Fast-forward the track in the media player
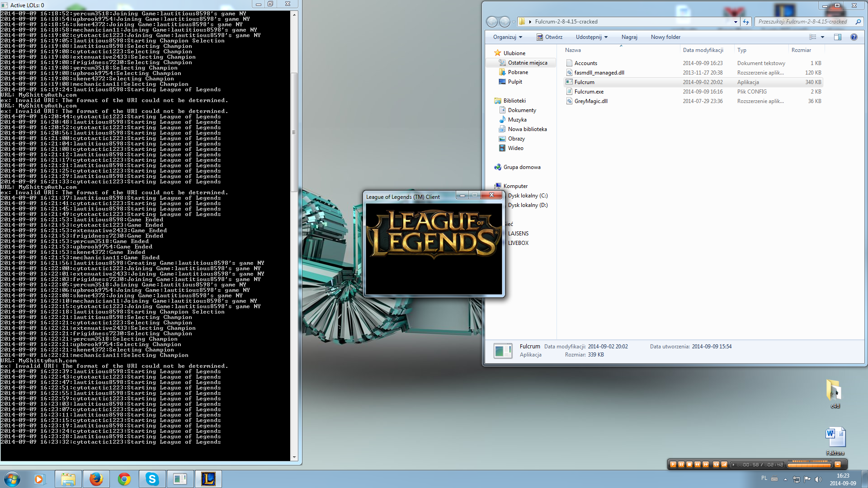This screenshot has height=488, width=868. 705,464
